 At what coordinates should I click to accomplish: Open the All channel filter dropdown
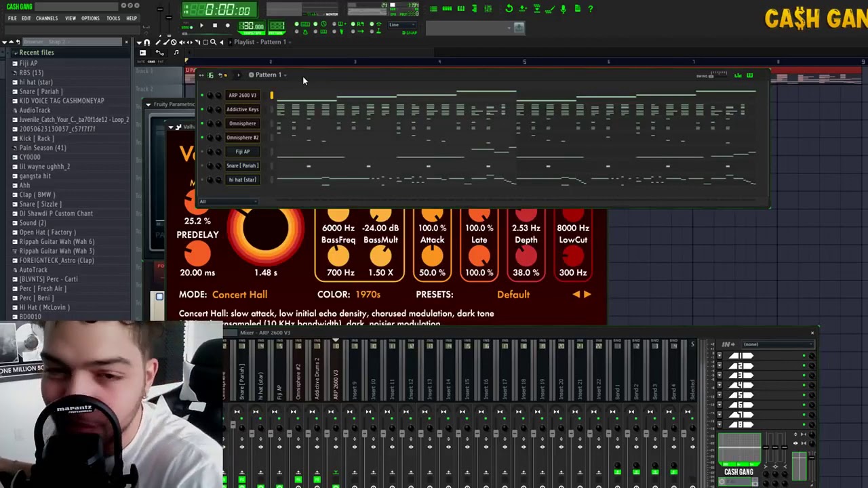228,202
